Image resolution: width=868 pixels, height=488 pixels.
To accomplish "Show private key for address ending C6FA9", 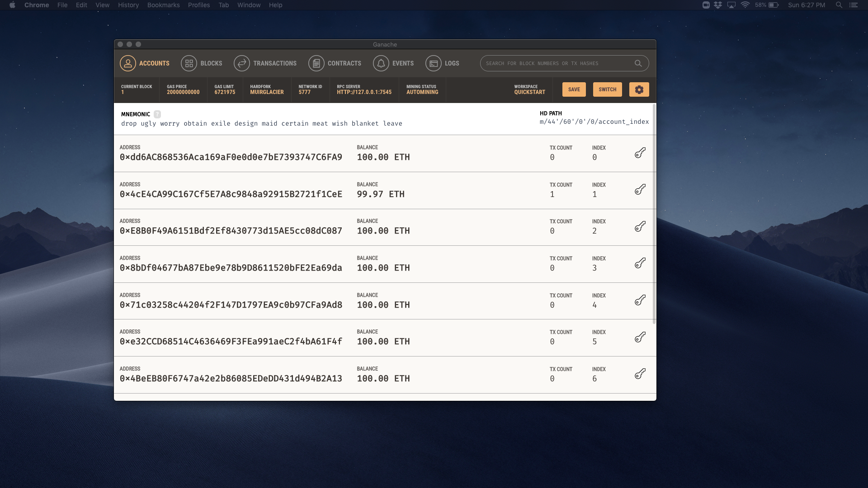I will pyautogui.click(x=640, y=153).
